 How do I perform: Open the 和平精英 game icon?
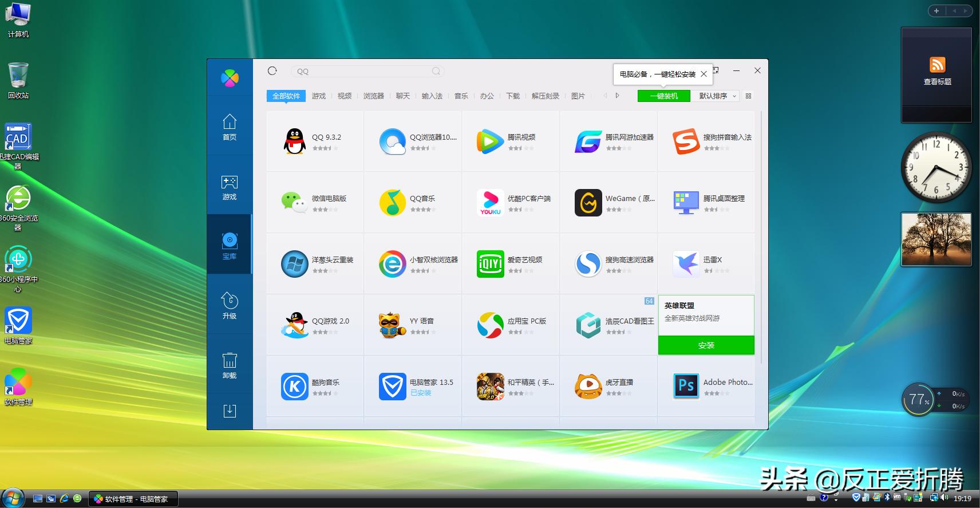coord(490,387)
